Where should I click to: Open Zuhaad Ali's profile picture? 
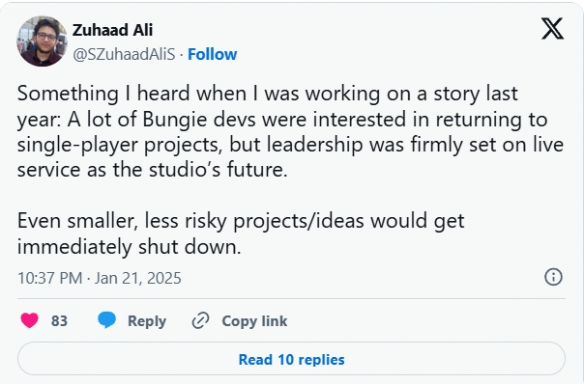[x=42, y=41]
